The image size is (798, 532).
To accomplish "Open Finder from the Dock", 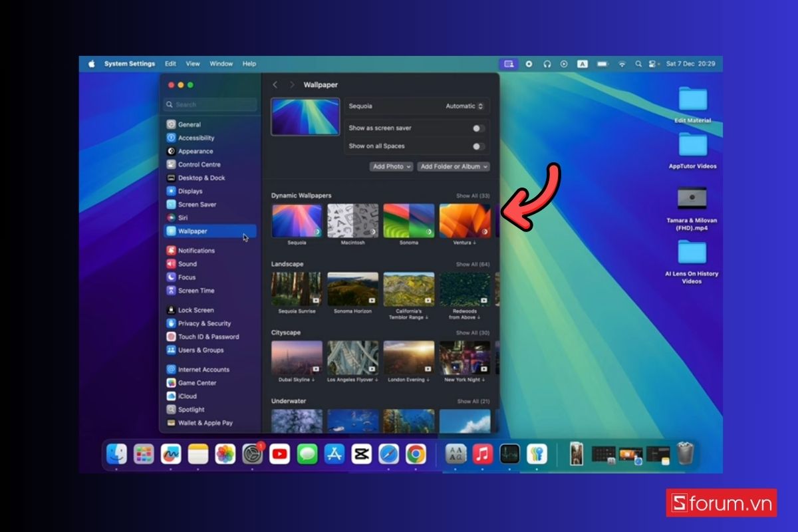I will click(116, 454).
